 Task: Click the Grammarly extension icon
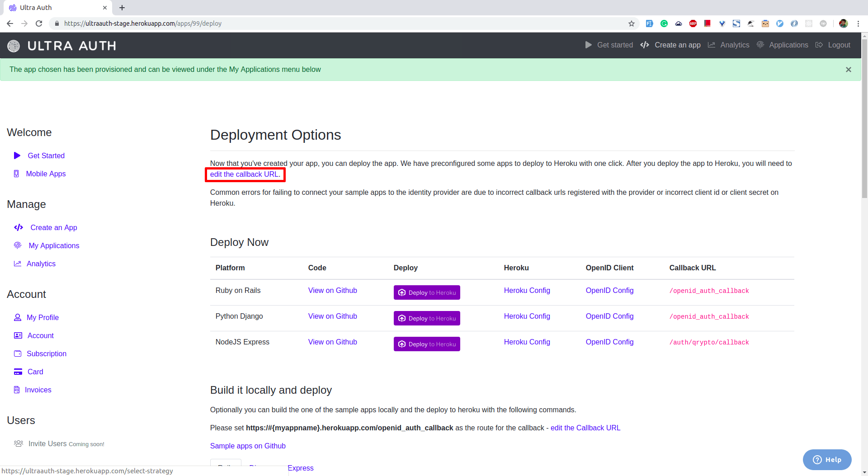point(664,24)
